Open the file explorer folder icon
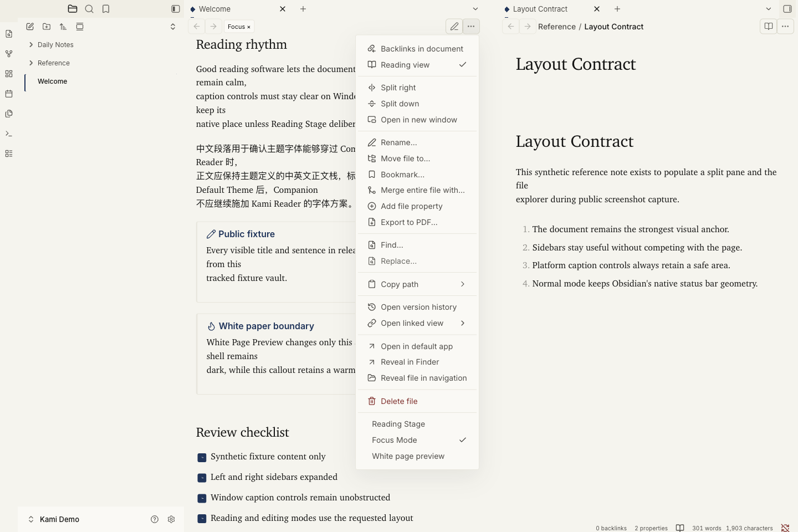The width and height of the screenshot is (798, 532). (x=73, y=9)
